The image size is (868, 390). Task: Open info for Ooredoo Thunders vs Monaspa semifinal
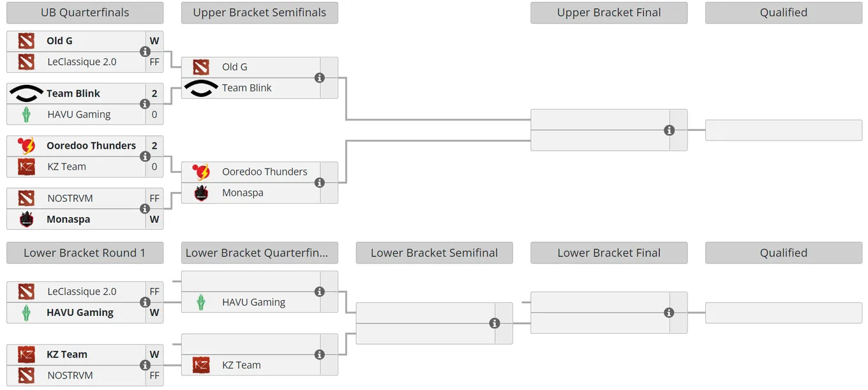(x=320, y=183)
